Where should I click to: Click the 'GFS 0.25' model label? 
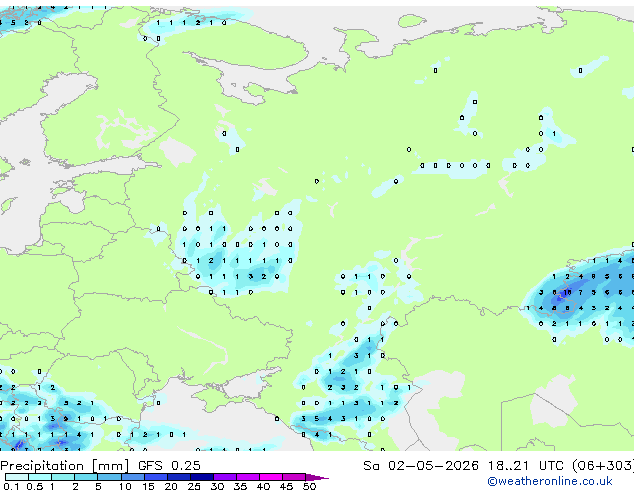pyautogui.click(x=169, y=466)
